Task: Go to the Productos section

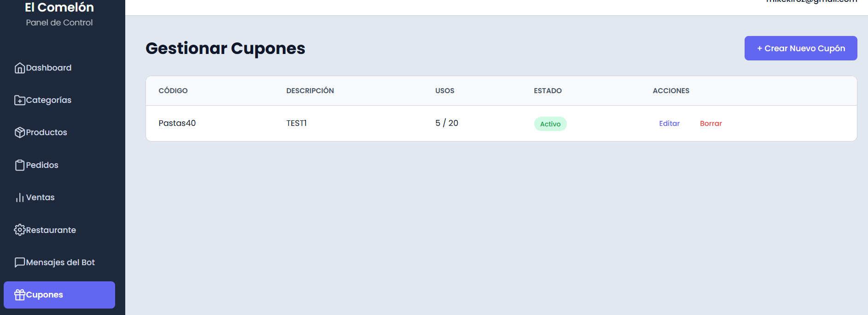Action: pos(47,133)
